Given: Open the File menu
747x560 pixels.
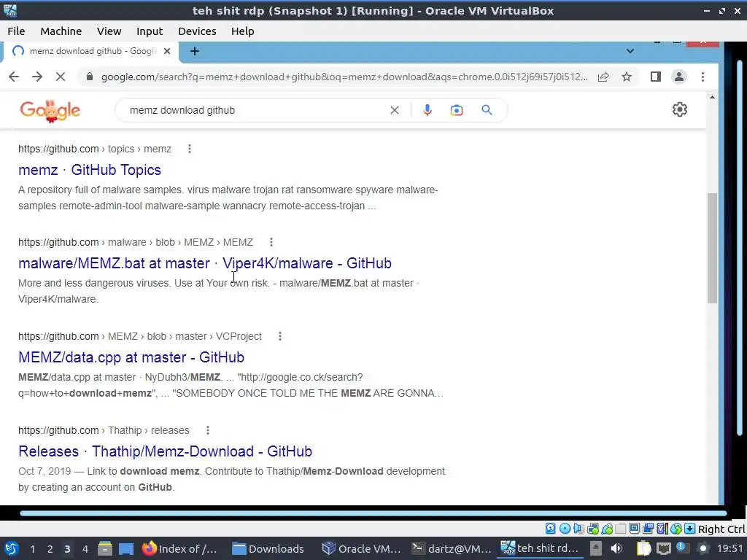Looking at the screenshot, I should [x=16, y=31].
